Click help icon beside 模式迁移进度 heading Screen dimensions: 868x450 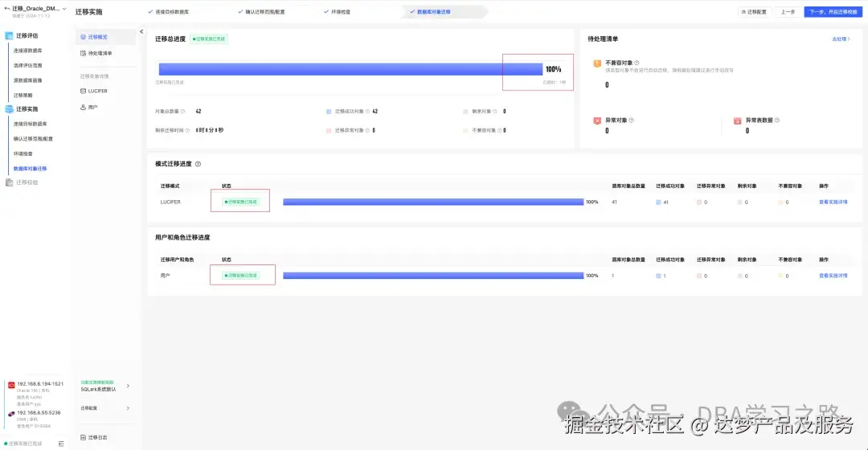tap(199, 164)
